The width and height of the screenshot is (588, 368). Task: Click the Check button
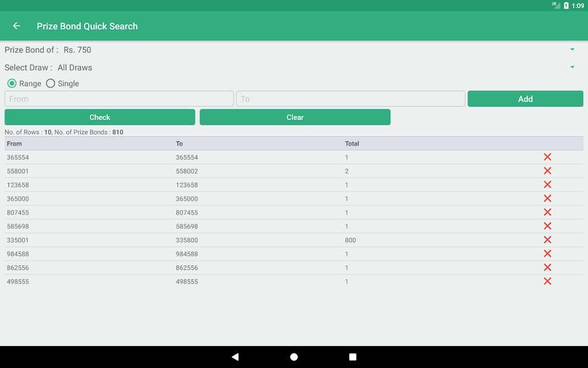coord(100,117)
